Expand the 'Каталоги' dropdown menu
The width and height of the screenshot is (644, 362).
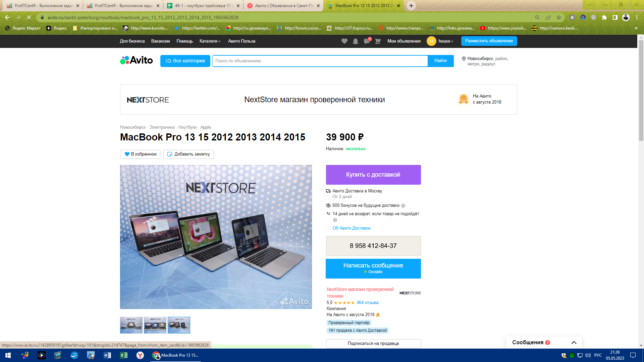(x=210, y=41)
